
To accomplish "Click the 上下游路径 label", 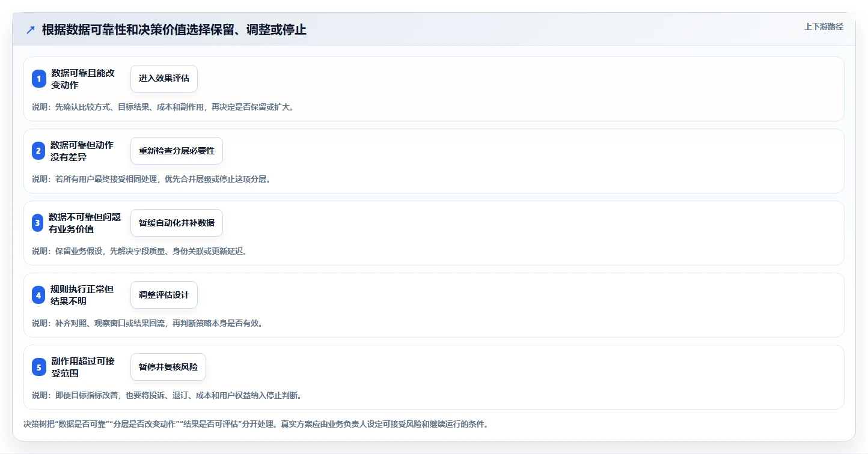I will pyautogui.click(x=824, y=26).
